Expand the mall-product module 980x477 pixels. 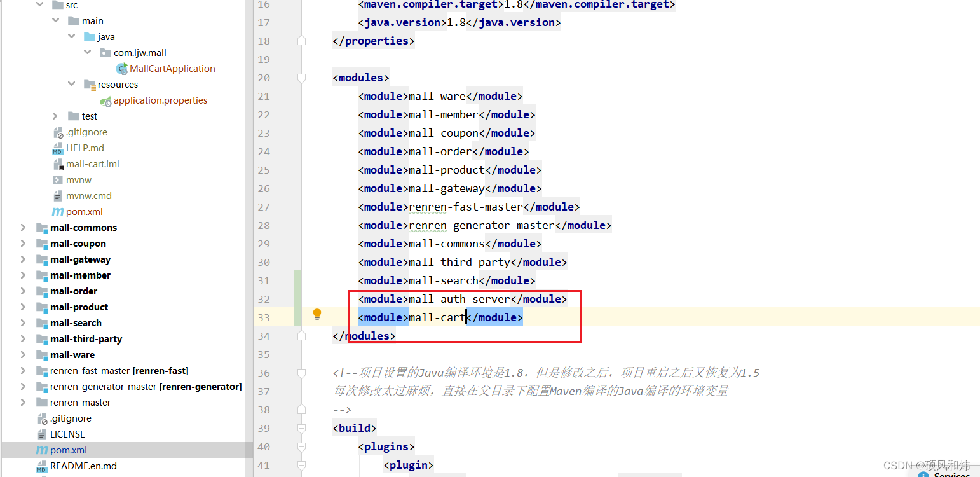click(24, 307)
